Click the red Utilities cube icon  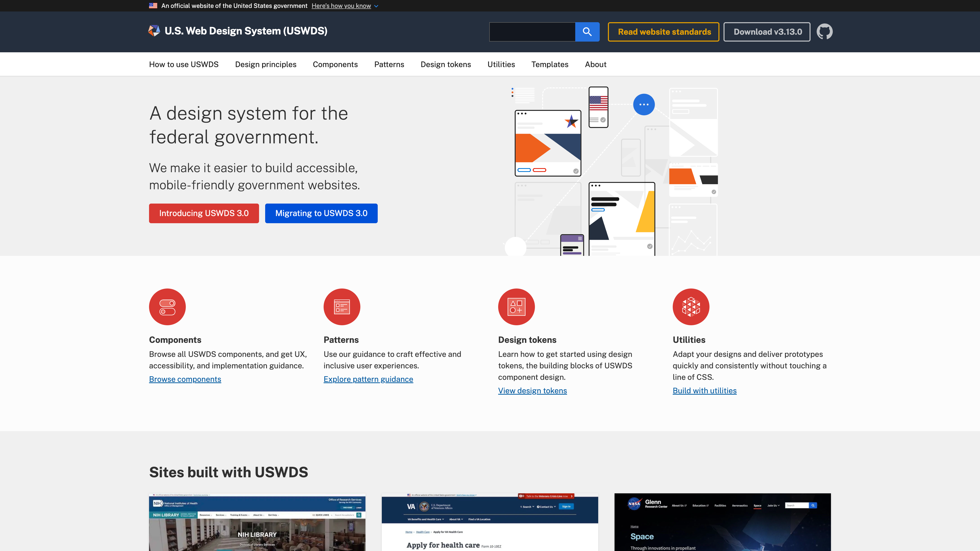click(x=691, y=307)
